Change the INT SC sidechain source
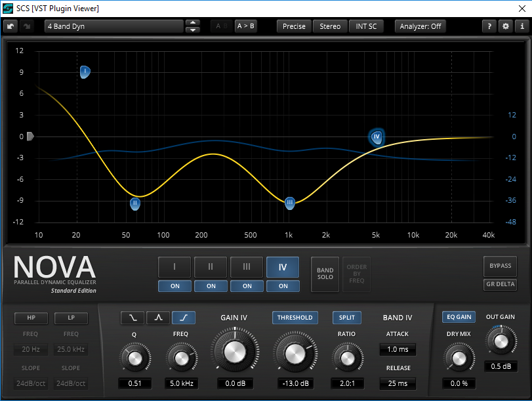The height and width of the screenshot is (401, 532). (x=366, y=26)
